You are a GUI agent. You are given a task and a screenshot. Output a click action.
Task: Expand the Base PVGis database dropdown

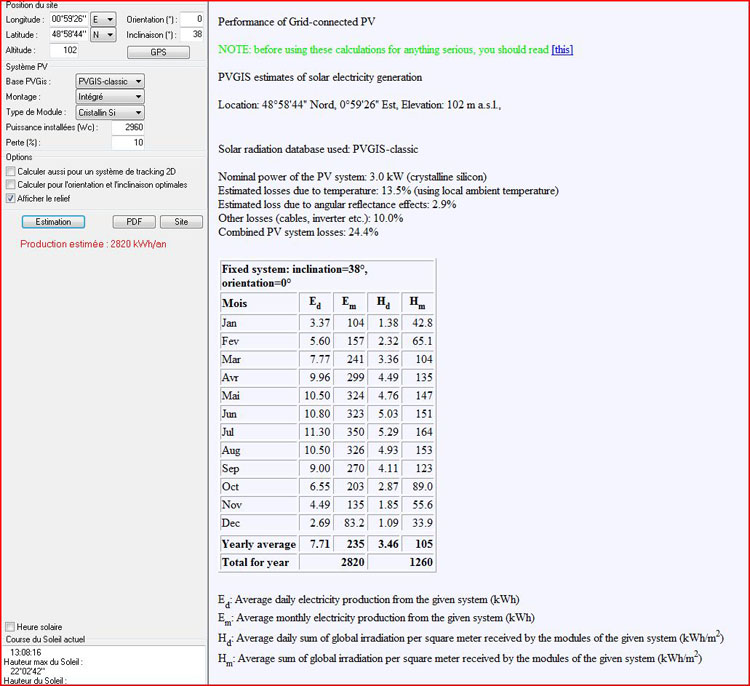111,81
